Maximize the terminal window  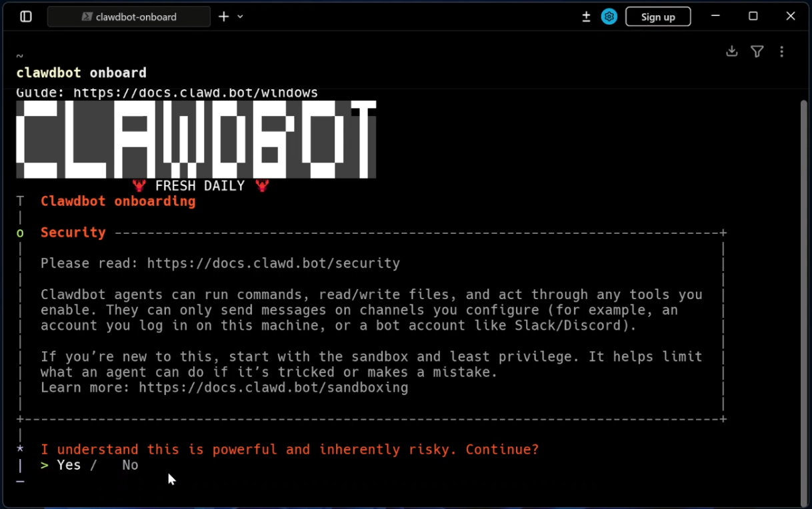click(x=753, y=17)
